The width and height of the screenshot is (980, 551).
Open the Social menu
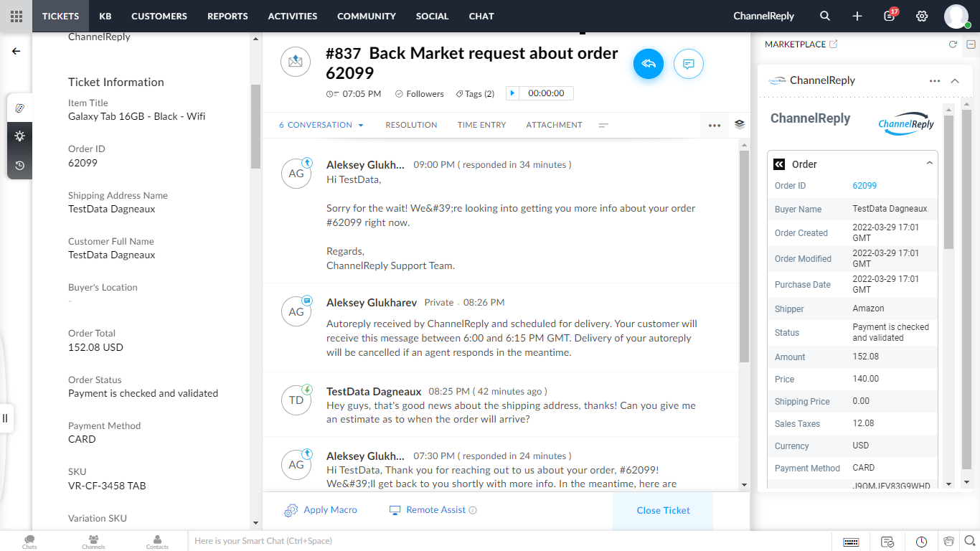[433, 16]
